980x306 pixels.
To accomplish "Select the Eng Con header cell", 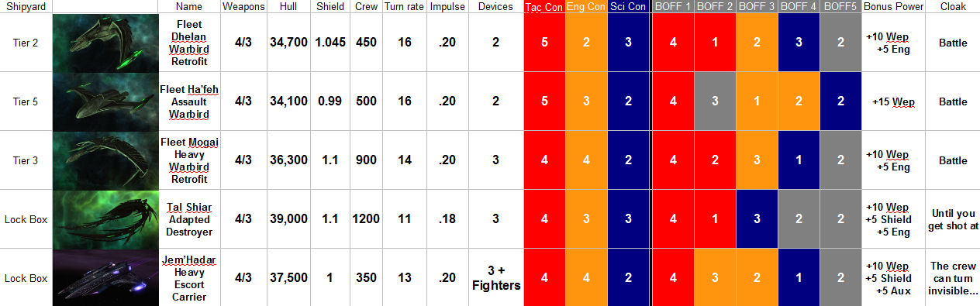I will [586, 7].
